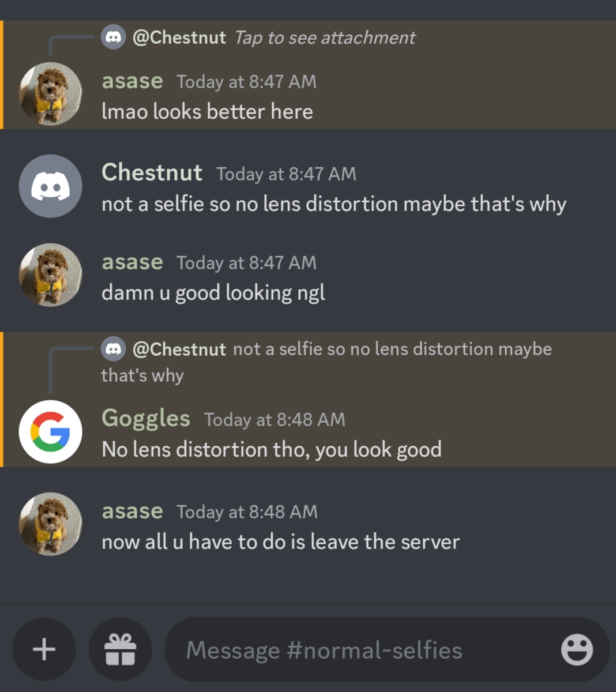Tap the Chestnut username heading
Image resolution: width=616 pixels, height=692 pixels.
coord(152,172)
